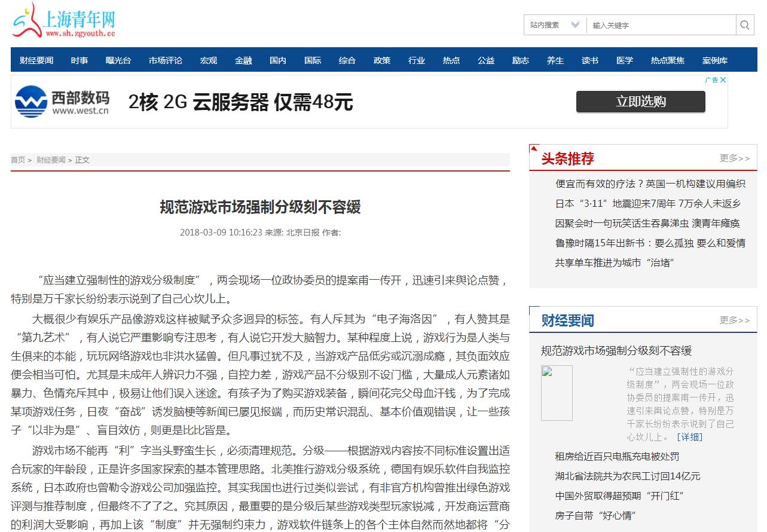Click the 西部数码 ad logo
The image size is (767, 532).
62,102
